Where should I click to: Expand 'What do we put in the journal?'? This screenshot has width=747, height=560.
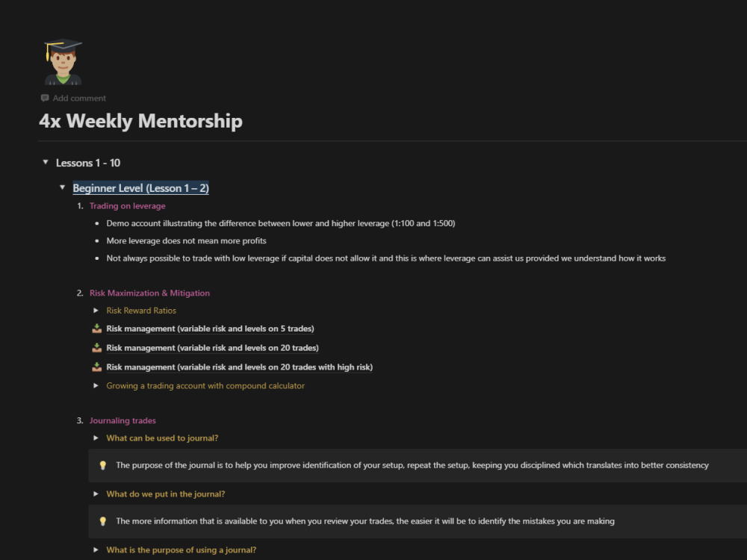[95, 494]
